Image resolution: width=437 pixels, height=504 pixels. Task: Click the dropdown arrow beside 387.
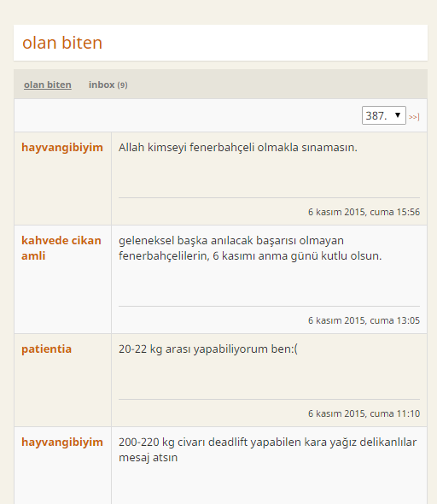point(398,115)
